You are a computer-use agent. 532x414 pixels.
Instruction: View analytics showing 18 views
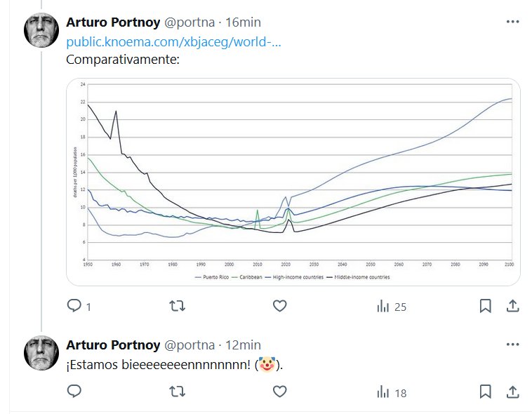[392, 393]
